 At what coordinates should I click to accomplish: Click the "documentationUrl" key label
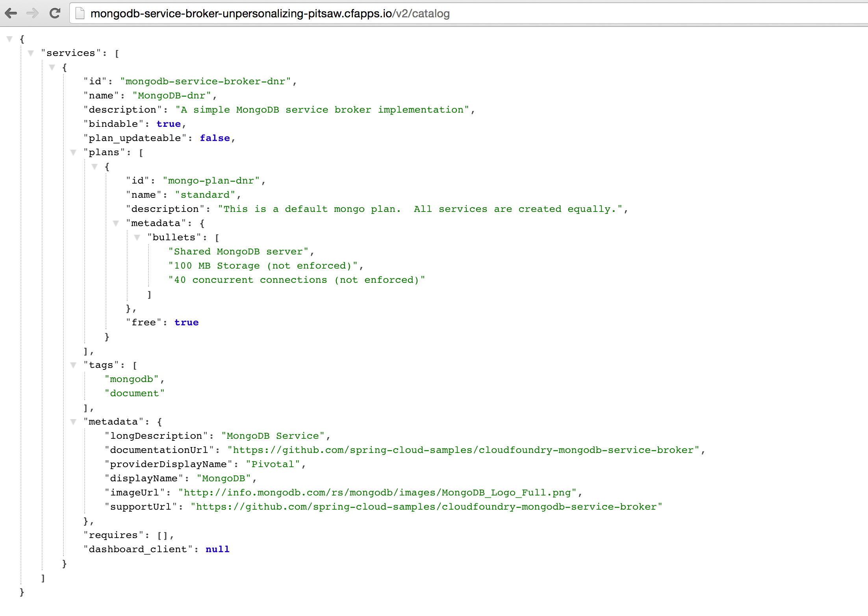[159, 450]
